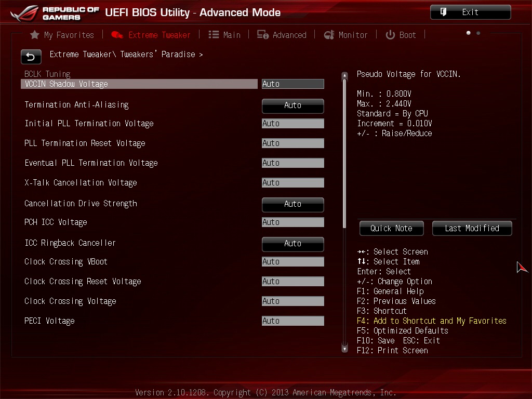
Task: Click the Main list icon
Action: 214,35
